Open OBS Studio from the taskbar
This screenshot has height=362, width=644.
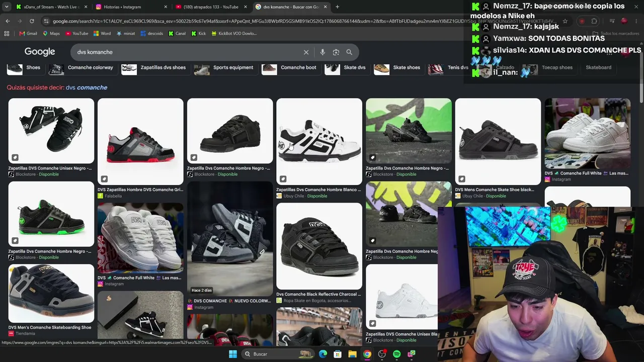(x=382, y=354)
